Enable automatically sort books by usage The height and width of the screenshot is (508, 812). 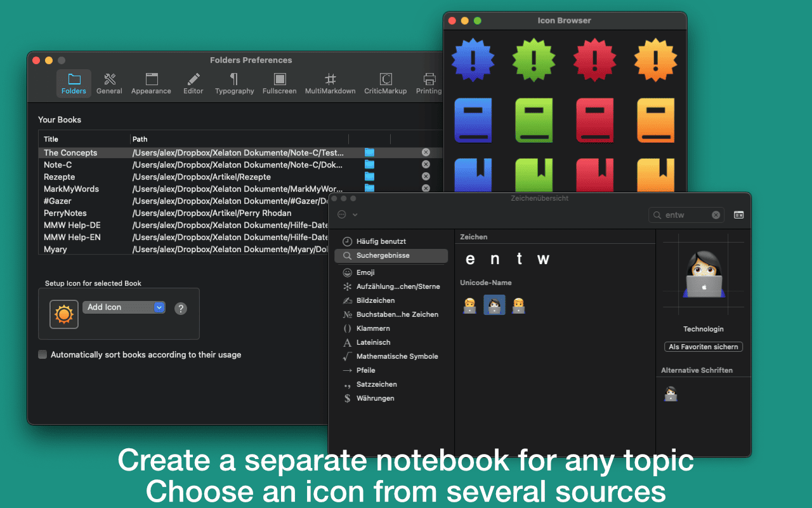click(x=43, y=355)
